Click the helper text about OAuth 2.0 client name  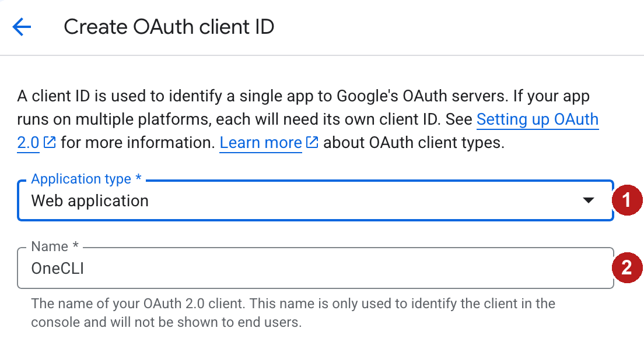[293, 313]
